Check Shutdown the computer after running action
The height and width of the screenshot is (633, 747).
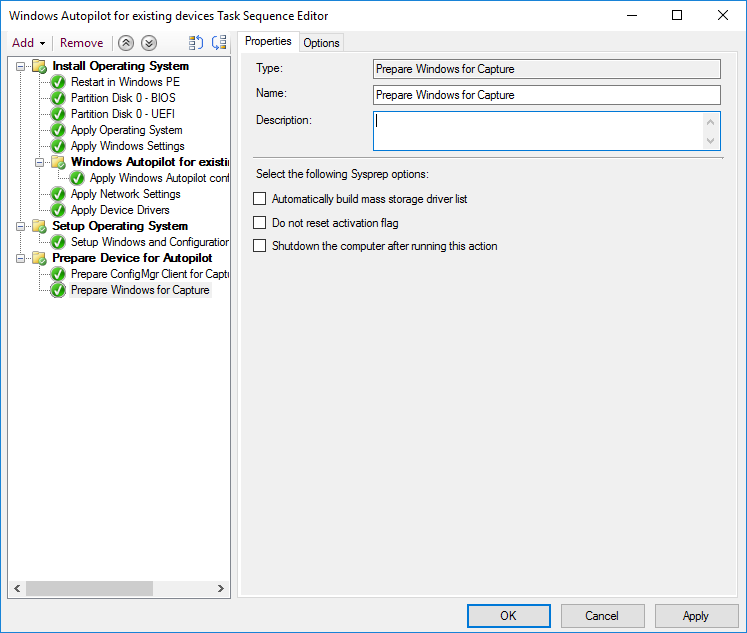tap(259, 246)
